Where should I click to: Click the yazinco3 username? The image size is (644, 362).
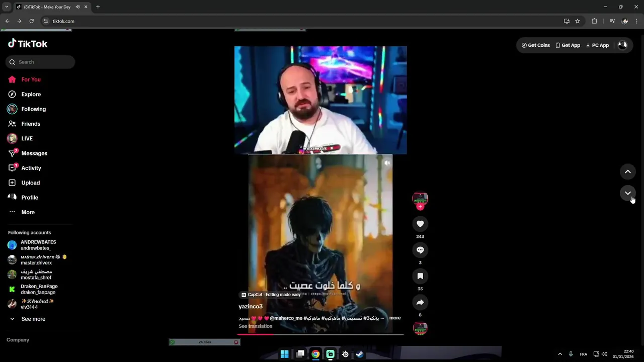[x=251, y=306]
